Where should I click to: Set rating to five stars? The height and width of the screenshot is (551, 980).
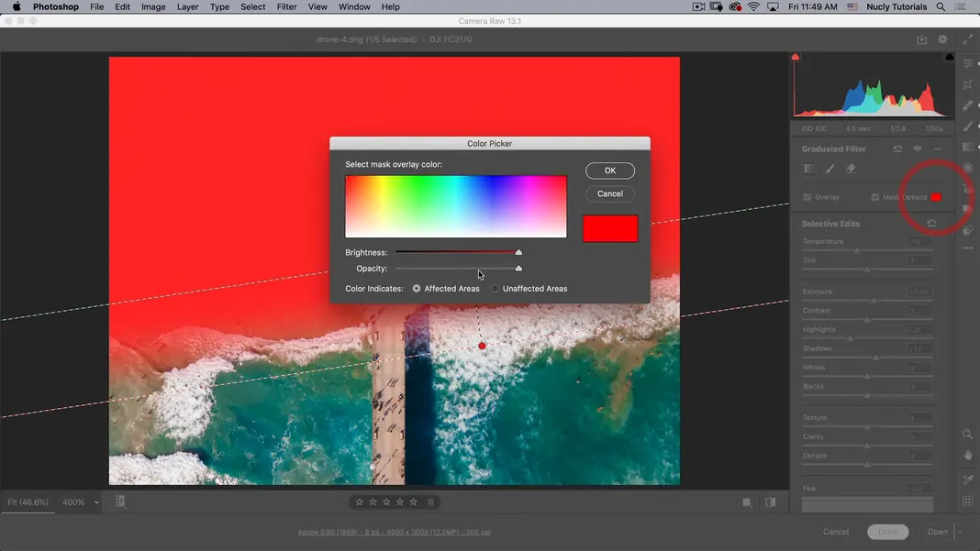[413, 501]
